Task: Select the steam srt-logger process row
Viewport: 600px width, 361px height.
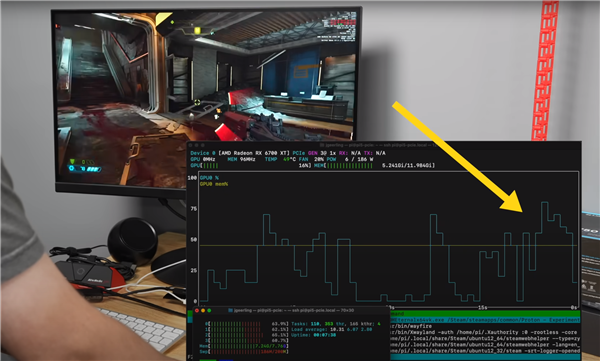Action: coord(485,351)
